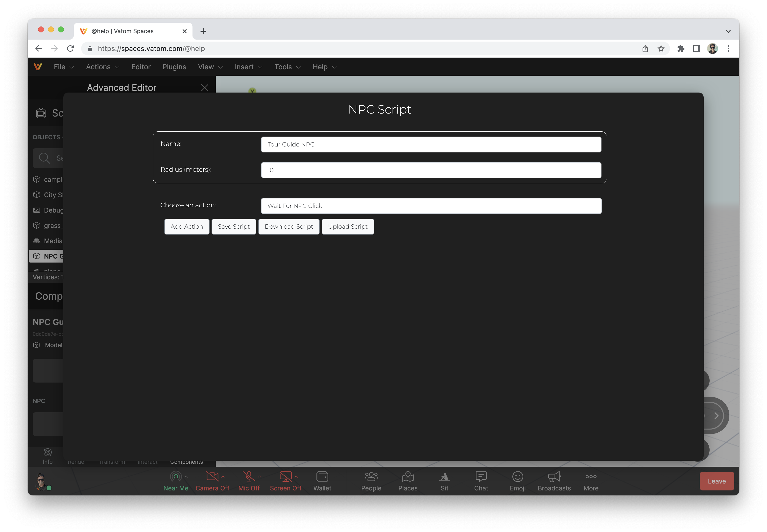
Task: Open the File menu
Action: pos(64,67)
